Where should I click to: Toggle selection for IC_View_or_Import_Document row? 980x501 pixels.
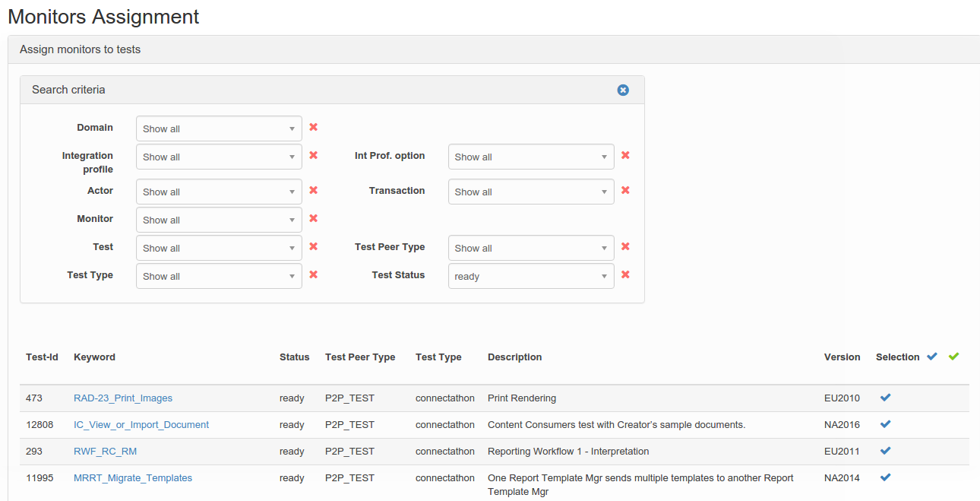tap(885, 424)
